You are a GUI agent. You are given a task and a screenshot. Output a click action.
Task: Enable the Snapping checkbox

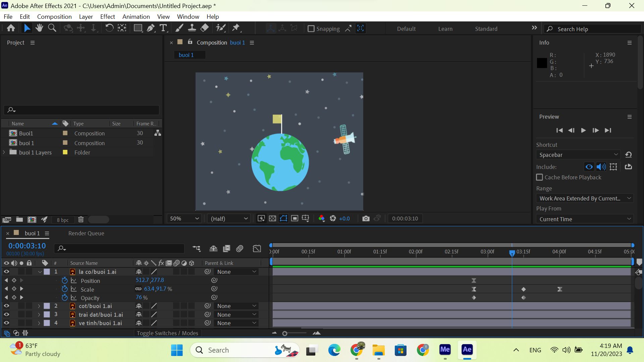[311, 29]
